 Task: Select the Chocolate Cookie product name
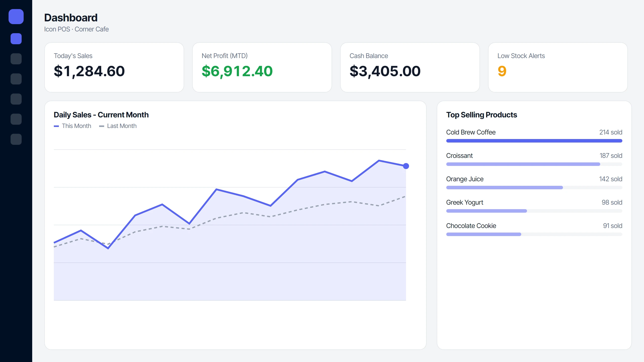pyautogui.click(x=471, y=226)
